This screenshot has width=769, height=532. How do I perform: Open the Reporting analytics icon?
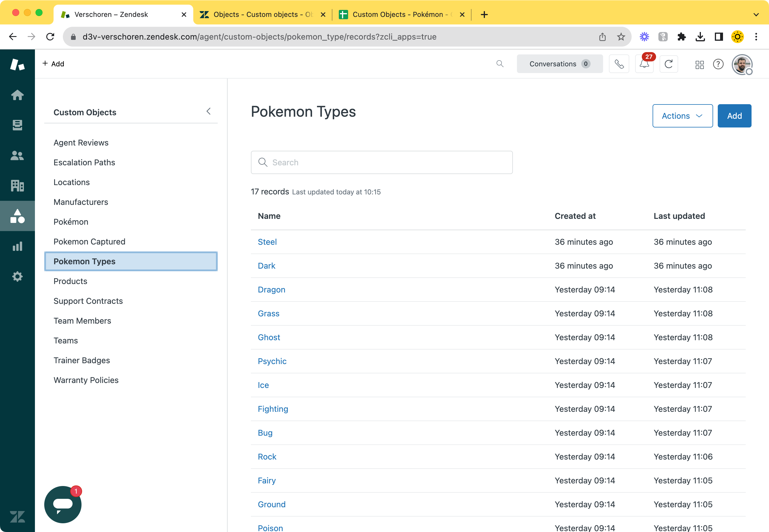pos(17,246)
